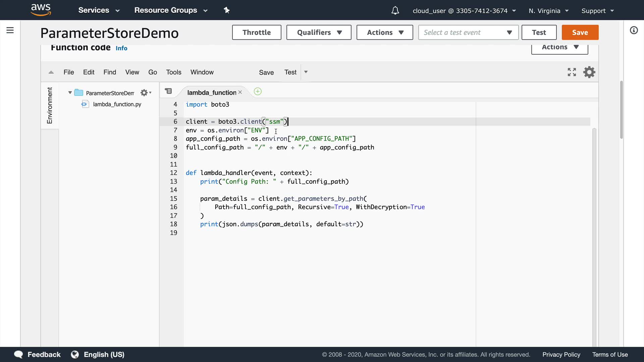Collapse the ParameterStoreDemo folder tree
This screenshot has height=362, width=644.
(x=70, y=93)
